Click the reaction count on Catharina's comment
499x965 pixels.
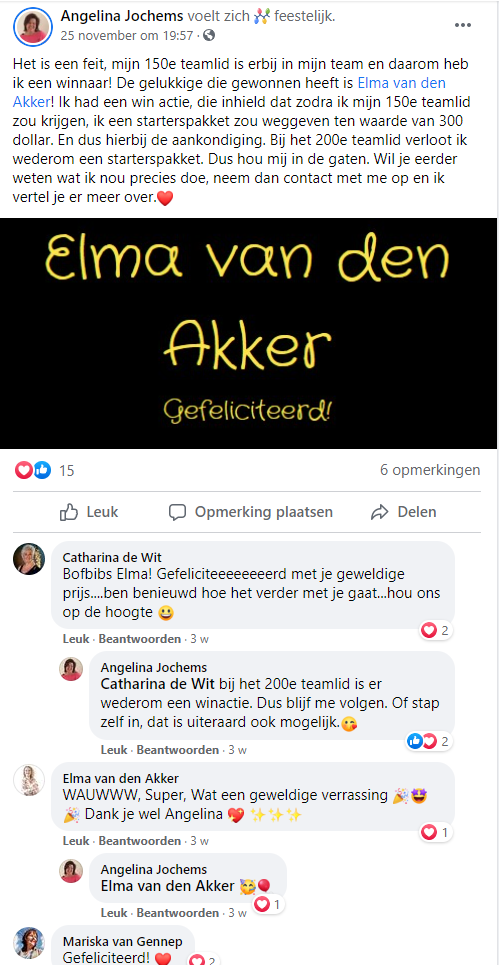pos(436,630)
